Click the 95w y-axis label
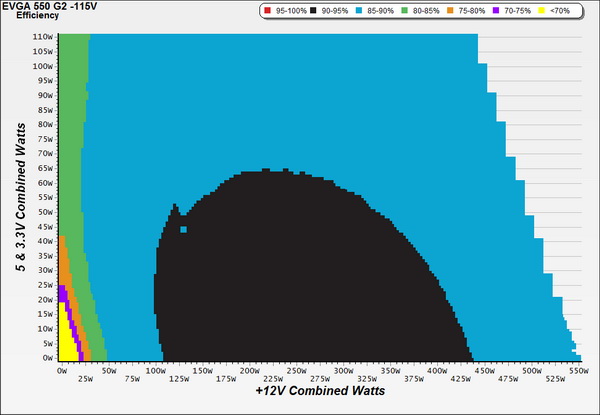 click(x=45, y=81)
